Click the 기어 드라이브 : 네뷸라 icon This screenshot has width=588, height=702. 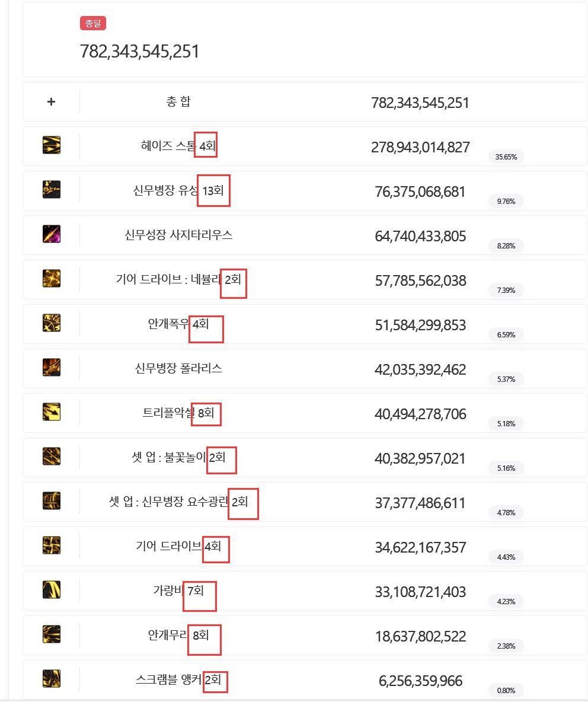coord(52,279)
